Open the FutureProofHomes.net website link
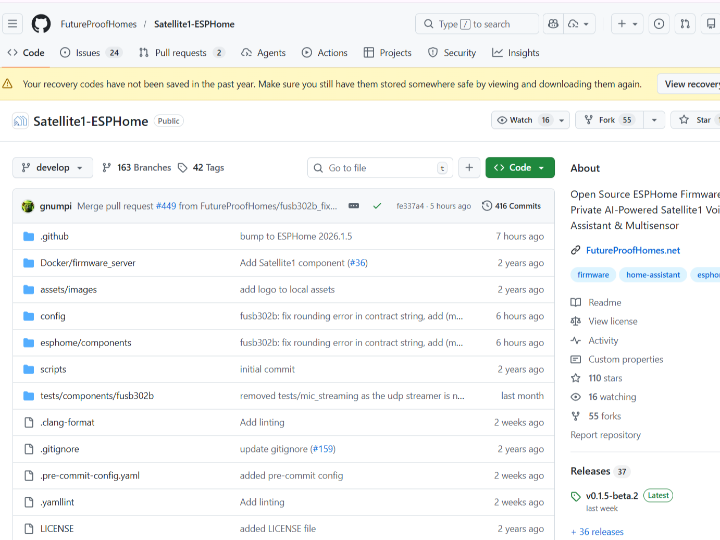Viewport: 720px width, 540px height. [632, 251]
